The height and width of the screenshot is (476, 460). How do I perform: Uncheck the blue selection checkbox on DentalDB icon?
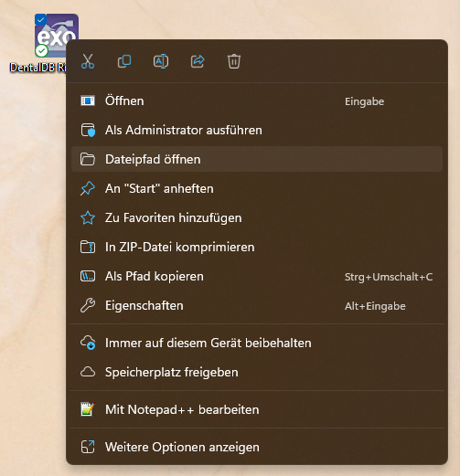tap(40, 20)
